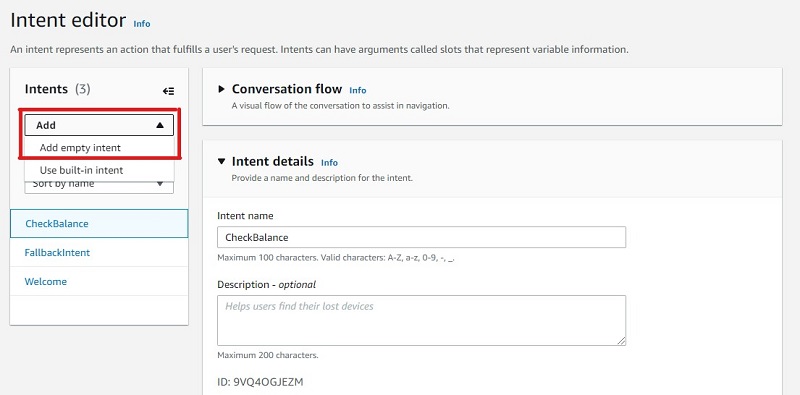The image size is (800, 395).
Task: Open the Sort by name dropdown
Action: tap(99, 185)
